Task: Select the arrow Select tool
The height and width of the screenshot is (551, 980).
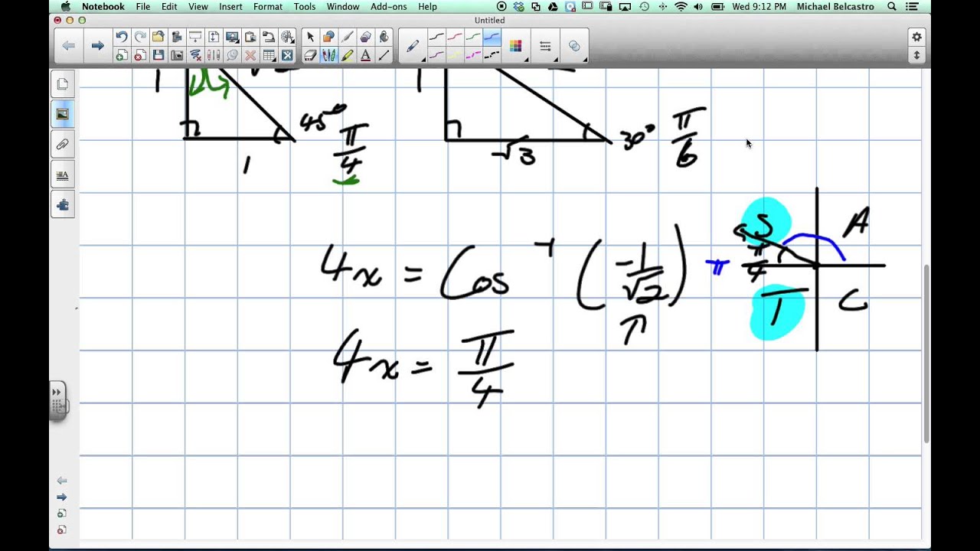Action: (310, 37)
